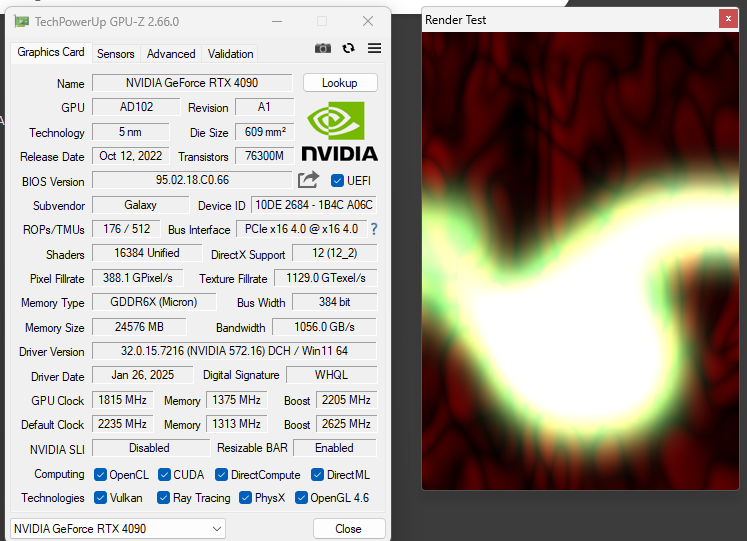
Task: Click the Subvendor value Galaxy
Action: (x=141, y=205)
